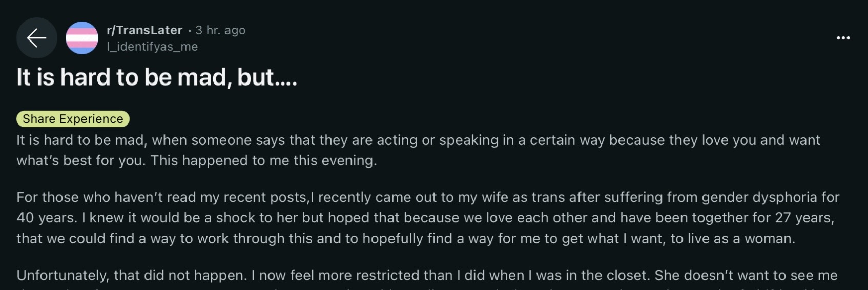Click the phrase "to live as a woman."
Viewport: 868px width, 290px height.
(x=733, y=239)
